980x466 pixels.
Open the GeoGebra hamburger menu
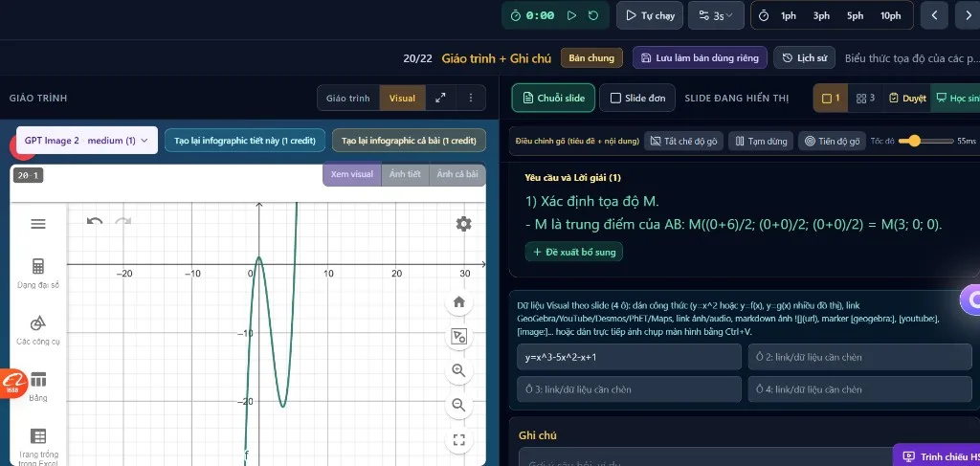pyautogui.click(x=38, y=224)
